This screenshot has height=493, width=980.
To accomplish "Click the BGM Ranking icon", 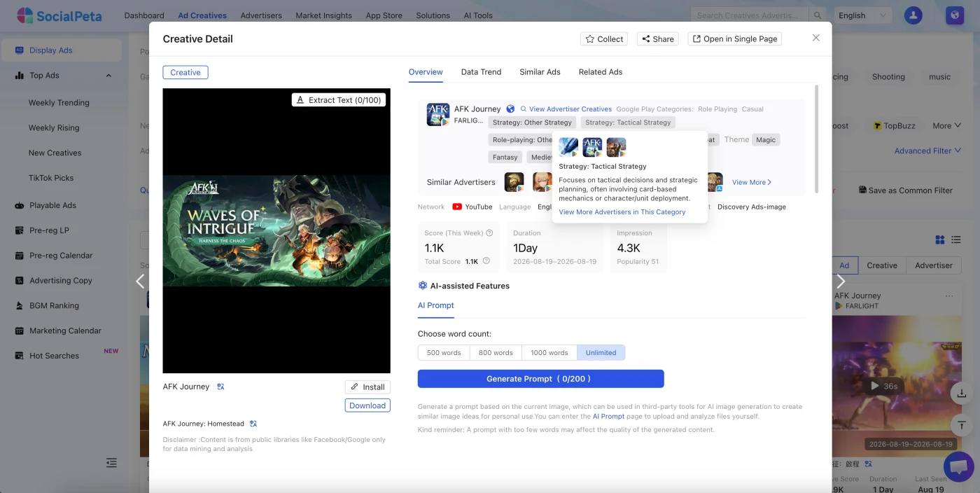I will coord(19,305).
